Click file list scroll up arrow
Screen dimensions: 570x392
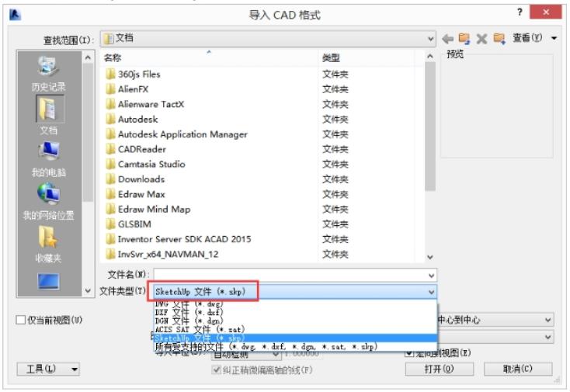pos(430,57)
